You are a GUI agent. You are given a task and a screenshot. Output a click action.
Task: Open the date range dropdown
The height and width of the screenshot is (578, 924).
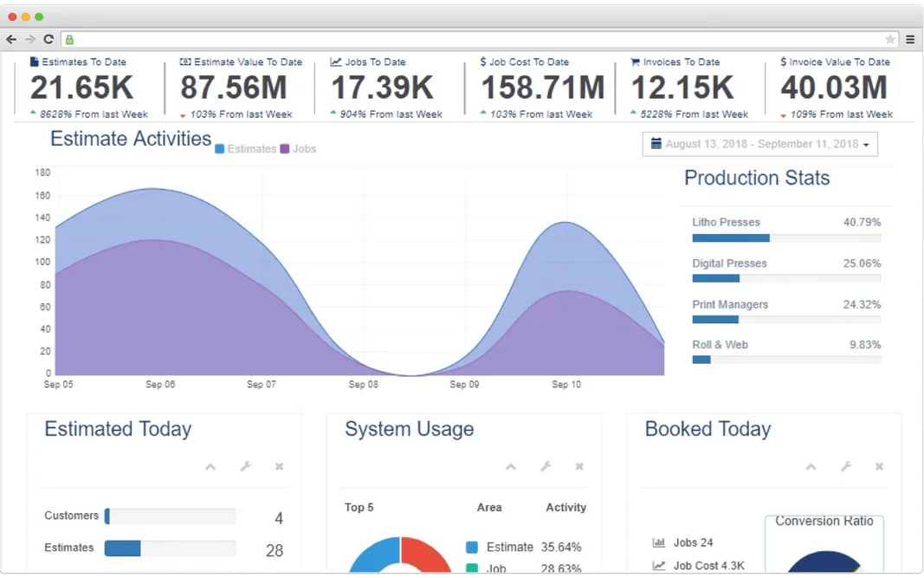[x=864, y=144]
